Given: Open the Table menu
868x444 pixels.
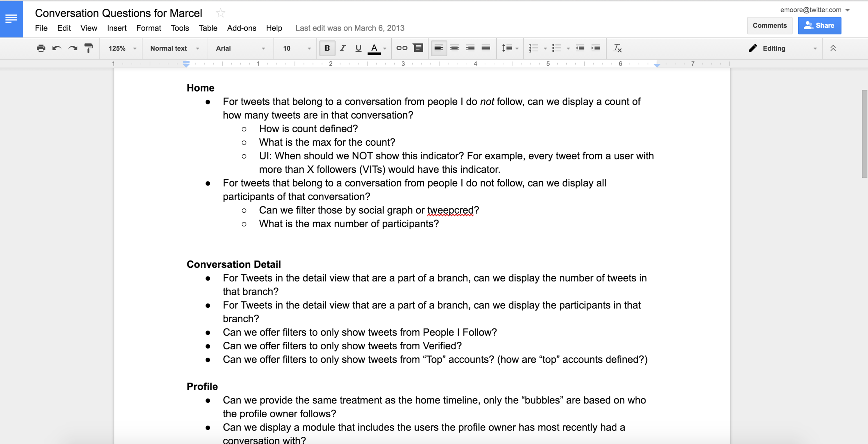Looking at the screenshot, I should [x=208, y=28].
